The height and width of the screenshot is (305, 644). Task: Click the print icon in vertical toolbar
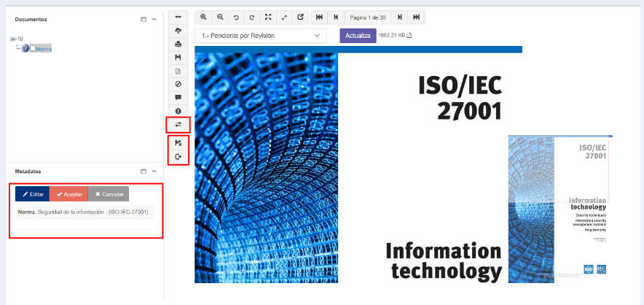coord(178,44)
